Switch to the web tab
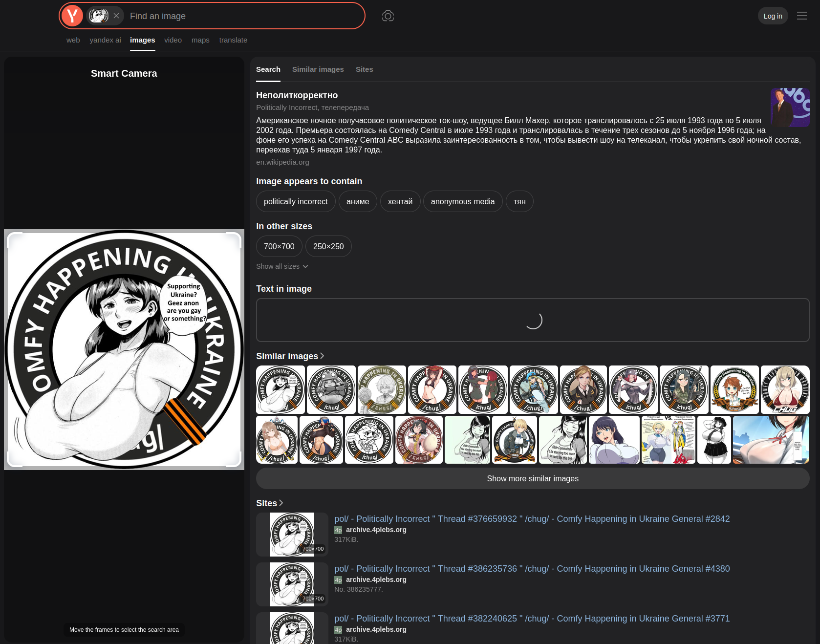 coord(73,40)
